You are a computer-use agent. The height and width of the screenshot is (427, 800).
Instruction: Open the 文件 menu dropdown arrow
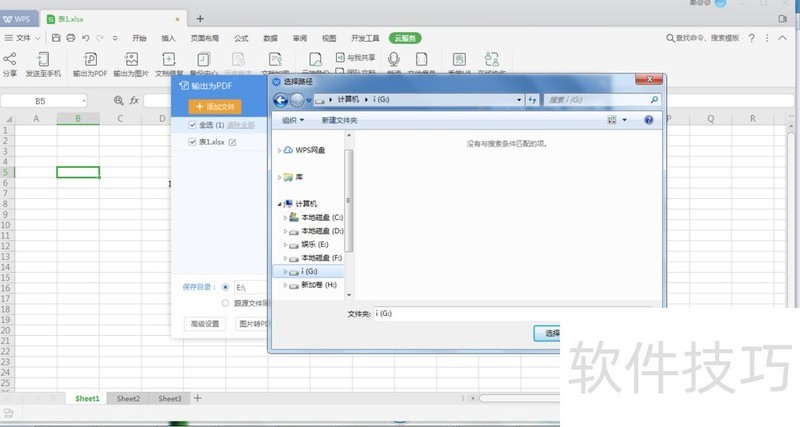(x=38, y=38)
